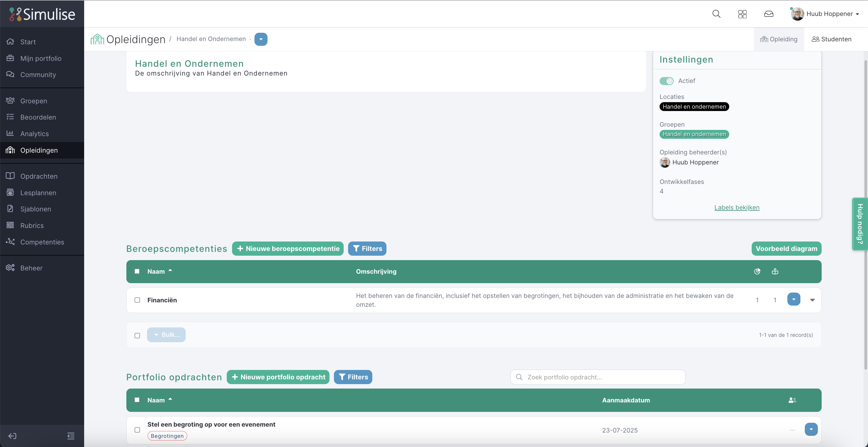Open the inbox tray icon
This screenshot has width=868, height=447.
tap(769, 14)
